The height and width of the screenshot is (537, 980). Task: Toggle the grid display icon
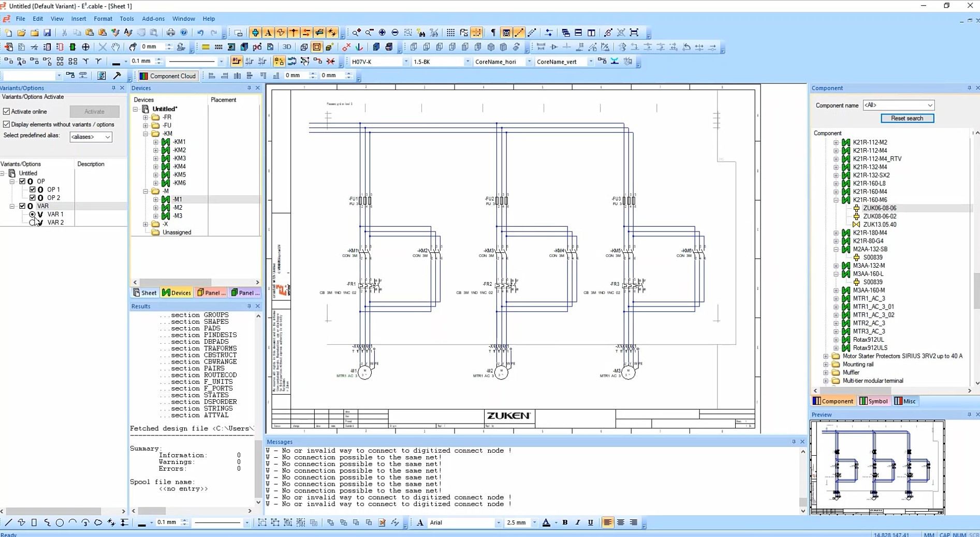(450, 33)
